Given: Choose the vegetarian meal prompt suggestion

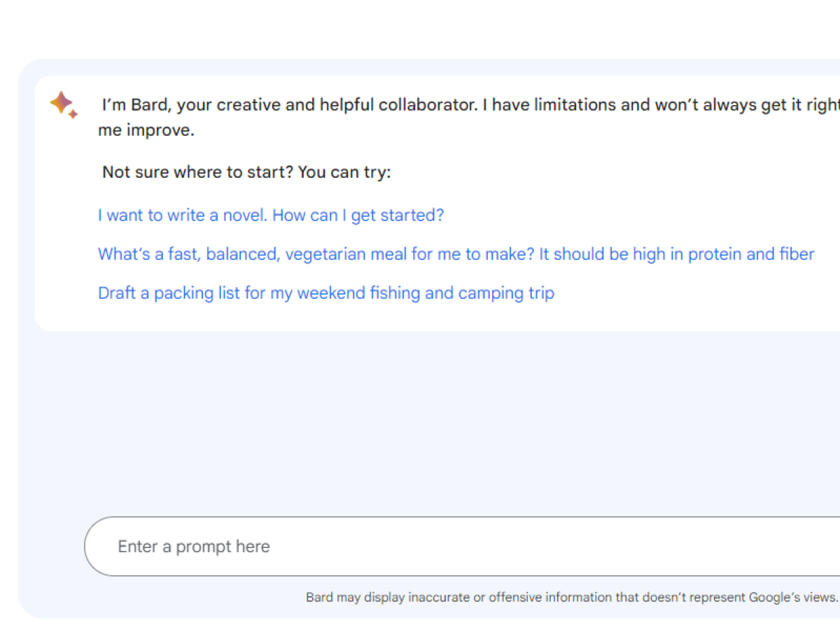Looking at the screenshot, I should point(456,254).
